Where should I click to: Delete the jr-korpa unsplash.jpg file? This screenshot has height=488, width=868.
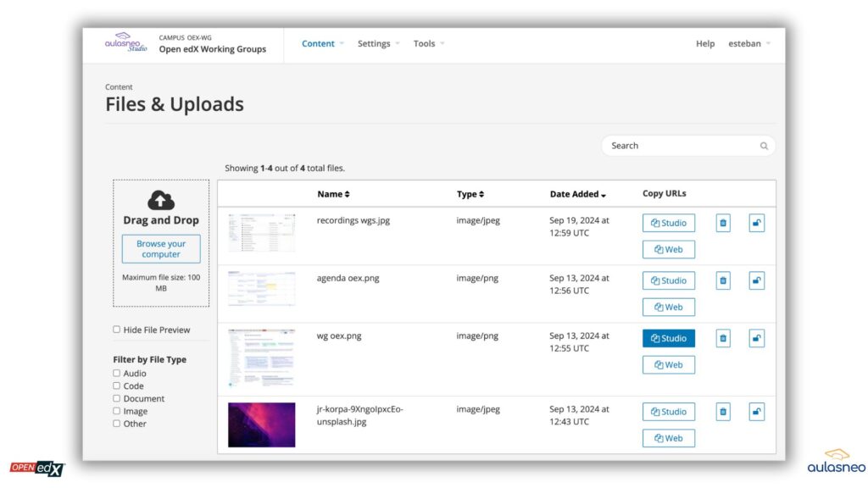click(722, 412)
